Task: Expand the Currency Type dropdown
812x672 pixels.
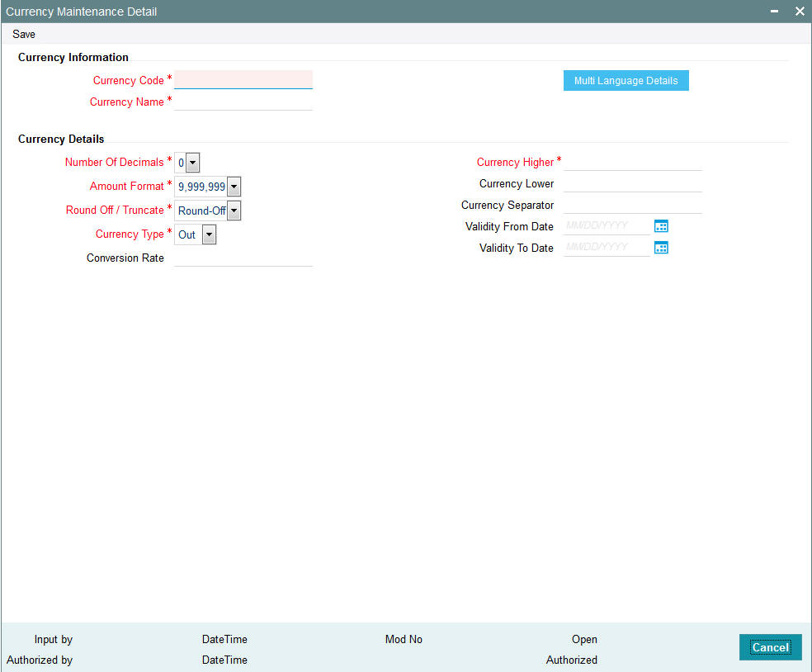Action: click(x=209, y=234)
